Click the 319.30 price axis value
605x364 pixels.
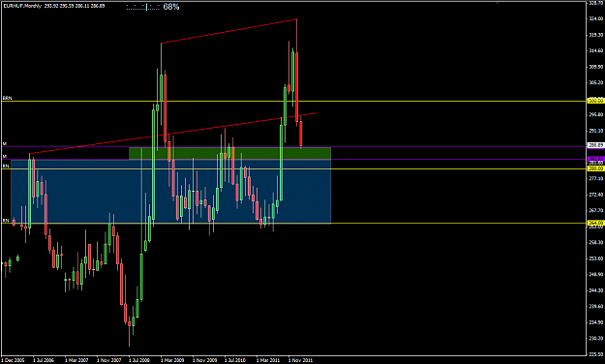click(595, 35)
